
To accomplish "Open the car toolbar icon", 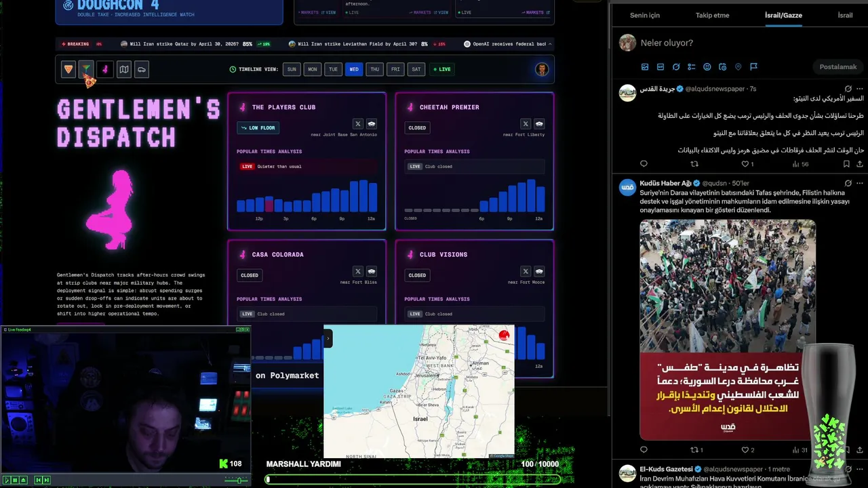I will 141,69.
